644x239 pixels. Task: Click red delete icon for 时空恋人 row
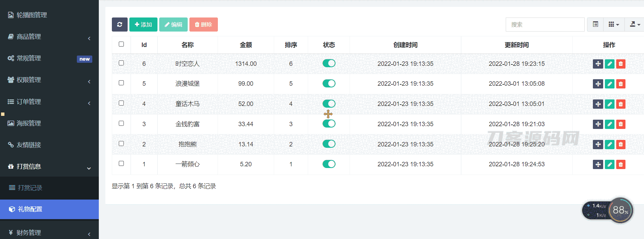pyautogui.click(x=621, y=64)
